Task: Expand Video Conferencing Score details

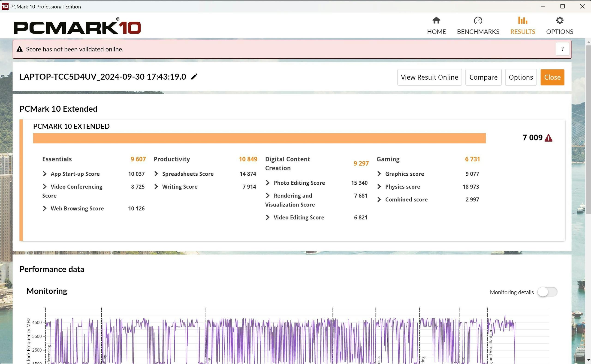Action: (45, 187)
